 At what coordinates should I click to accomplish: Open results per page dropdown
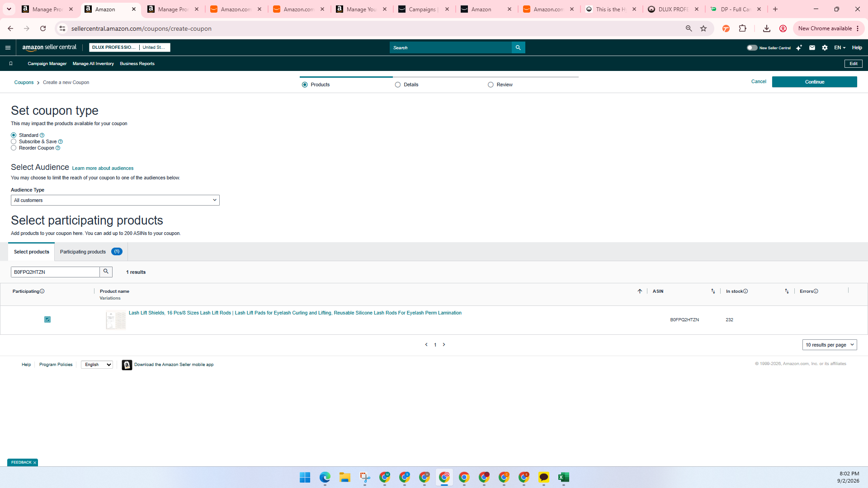click(830, 345)
